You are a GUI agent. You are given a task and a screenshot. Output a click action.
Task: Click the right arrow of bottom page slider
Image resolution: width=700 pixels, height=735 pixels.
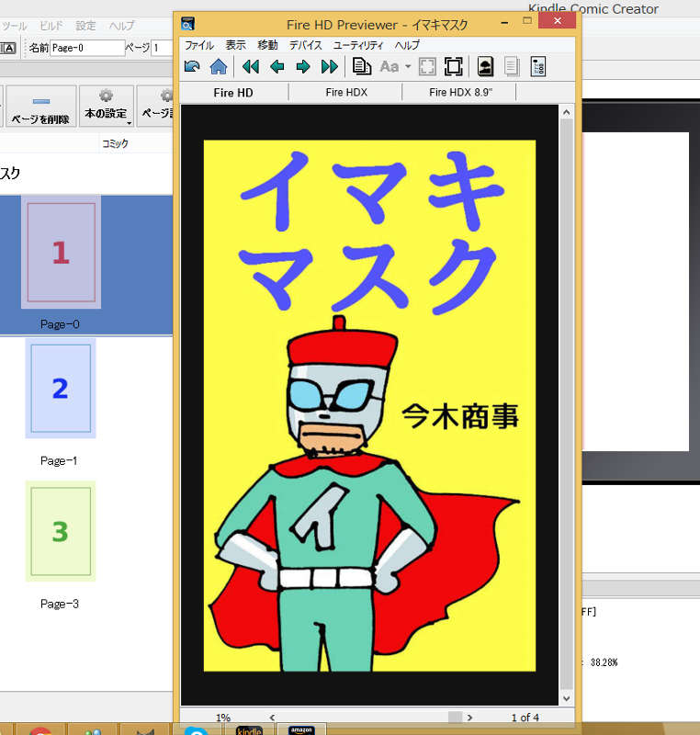pos(469,718)
